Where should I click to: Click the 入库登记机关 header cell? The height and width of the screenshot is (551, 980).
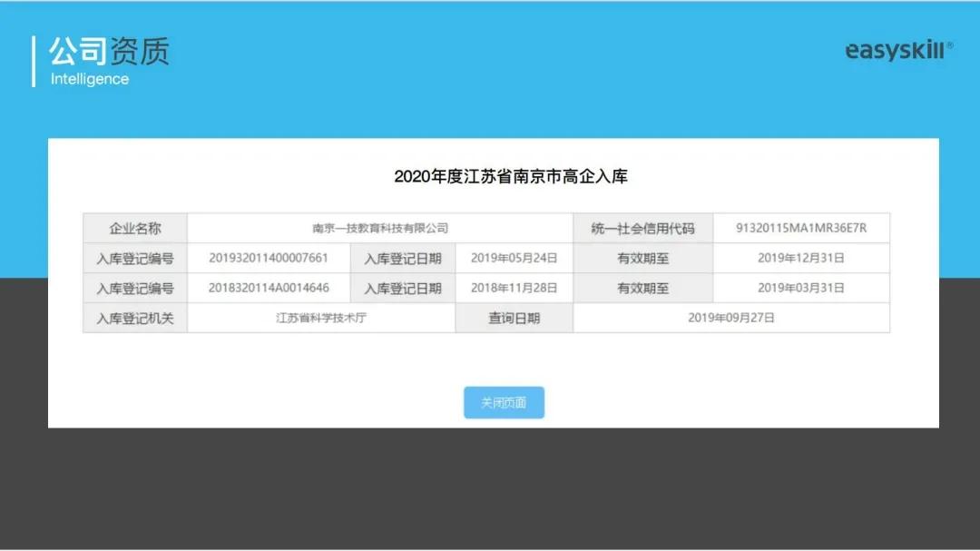tap(134, 318)
